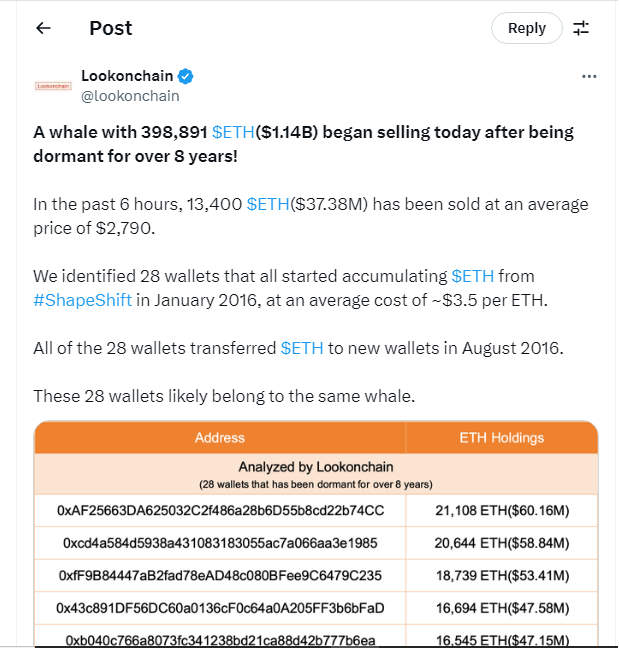Click the back arrow icon
This screenshot has height=649, width=619.
(x=43, y=28)
